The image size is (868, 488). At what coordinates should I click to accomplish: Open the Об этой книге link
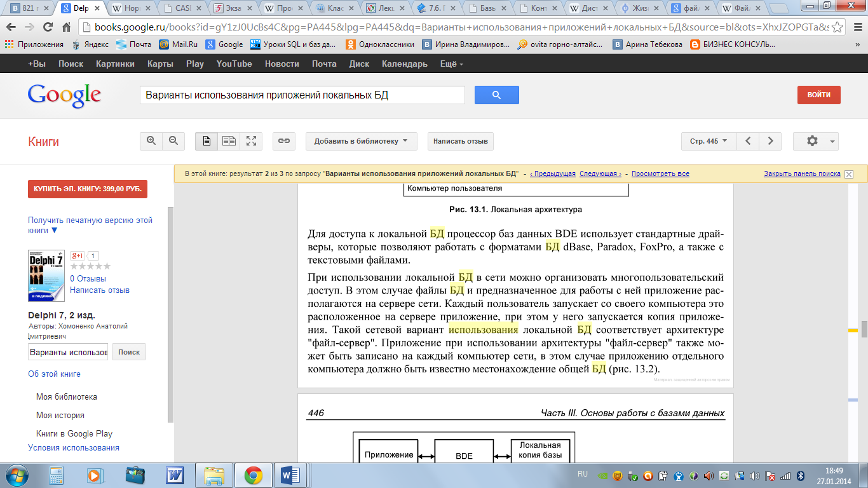54,374
